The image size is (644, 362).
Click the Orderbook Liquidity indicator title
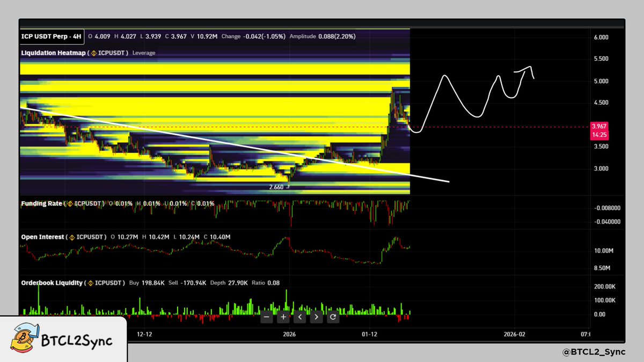(52, 283)
